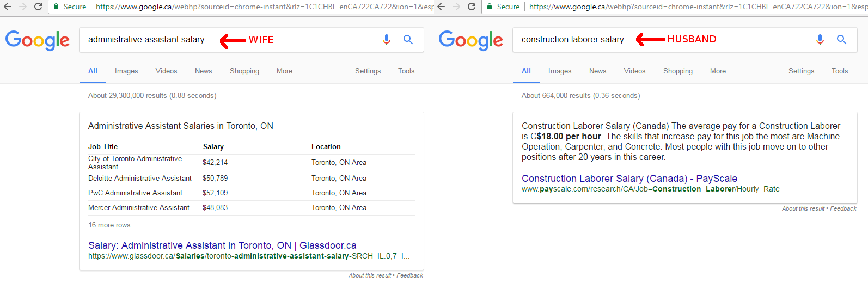868x283 pixels.
Task: Click the voice search microphone in right search box
Action: [820, 40]
